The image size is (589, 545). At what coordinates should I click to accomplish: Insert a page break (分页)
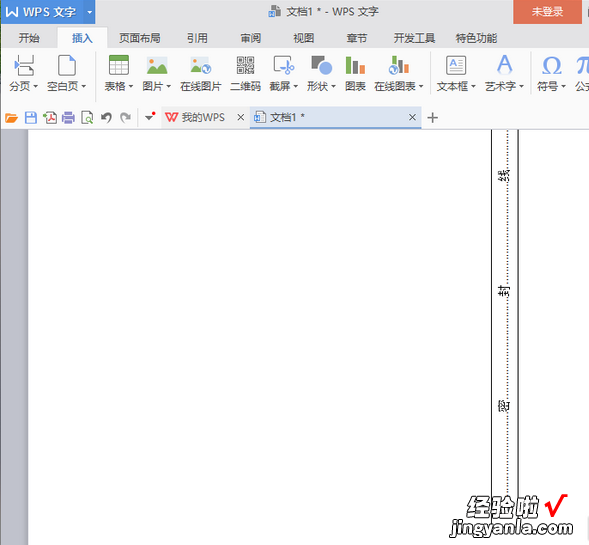23,72
